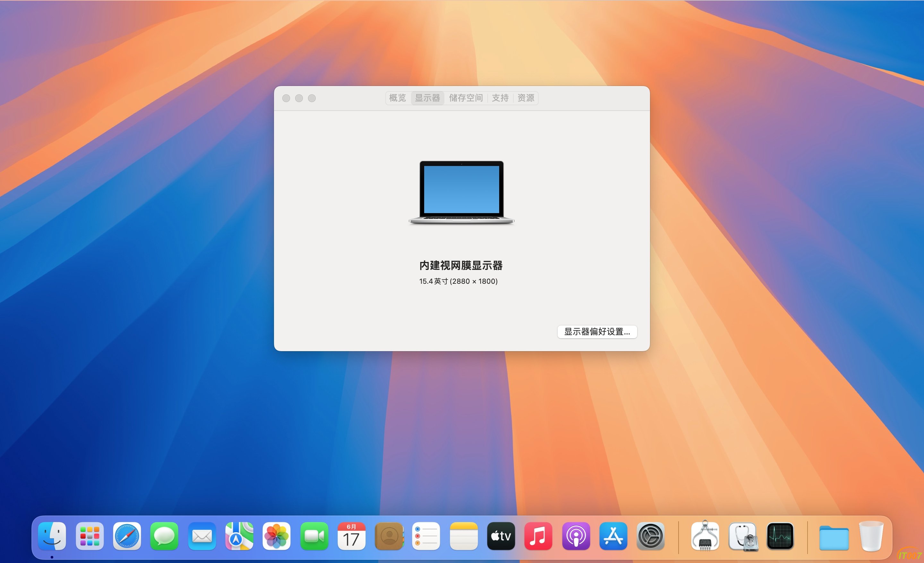Open System Preferences gear icon
This screenshot has width=924, height=563.
651,536
